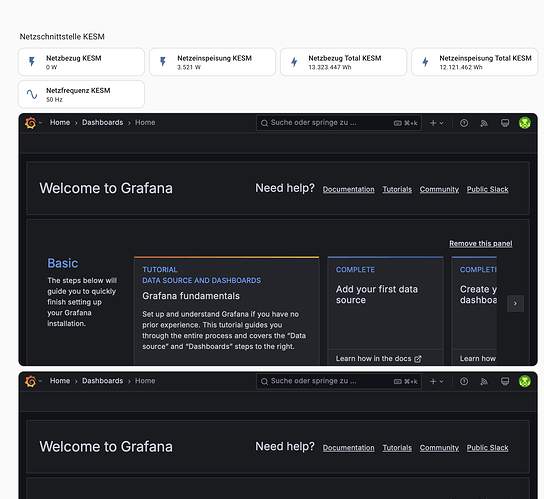Click the monitor icon in the upper Grafana header
Viewport: 544px width, 499px height.
point(505,123)
